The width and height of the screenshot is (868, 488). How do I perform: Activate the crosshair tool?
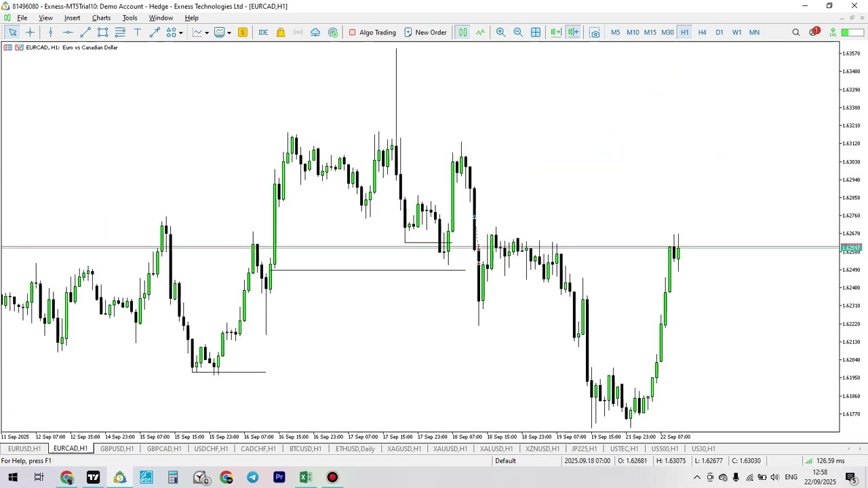30,33
